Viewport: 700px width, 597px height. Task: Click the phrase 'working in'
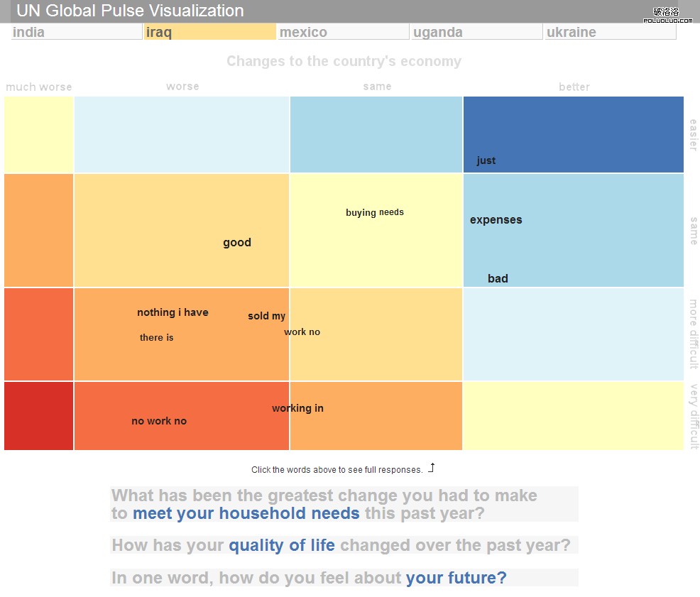297,408
